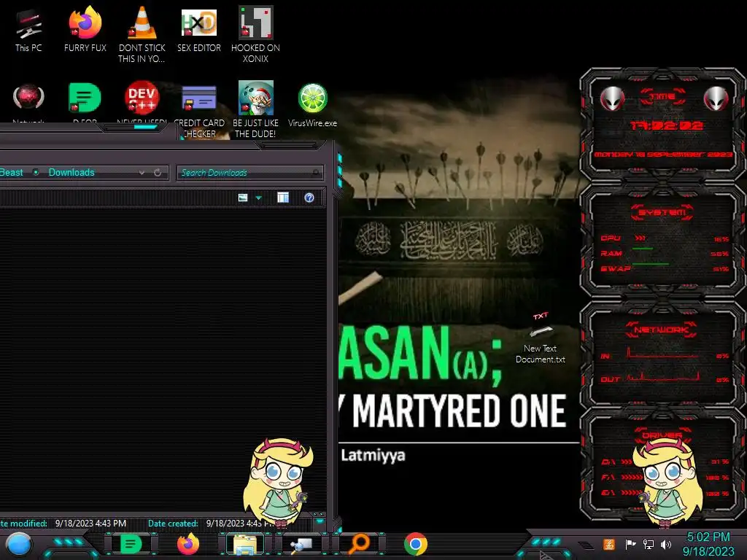Image resolution: width=747 pixels, height=560 pixels.
Task: Switch to File Explorer taskbar button
Action: [x=245, y=544]
